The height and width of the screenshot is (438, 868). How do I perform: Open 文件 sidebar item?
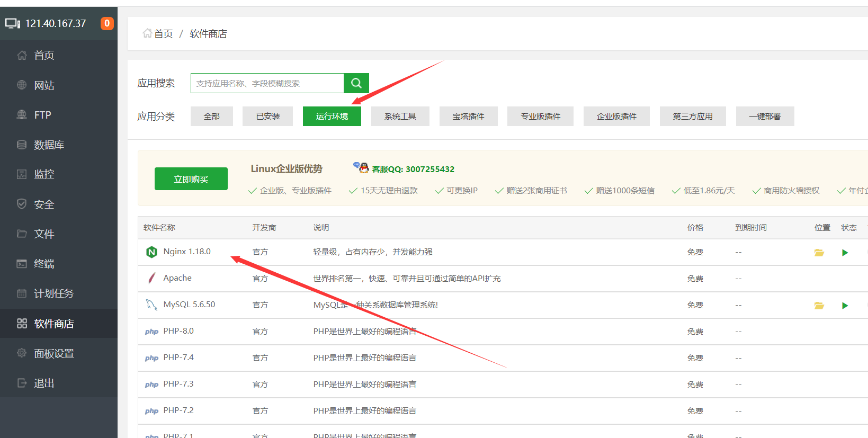click(59, 234)
